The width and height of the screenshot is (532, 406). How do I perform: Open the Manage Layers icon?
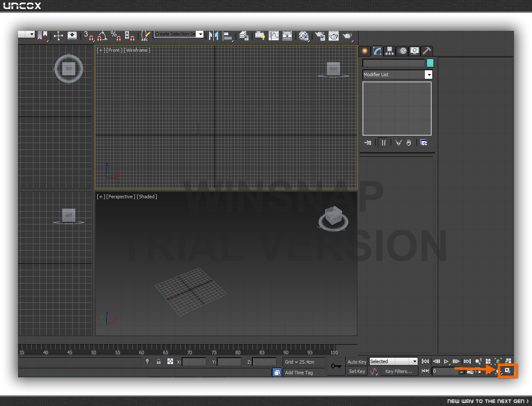click(x=244, y=36)
